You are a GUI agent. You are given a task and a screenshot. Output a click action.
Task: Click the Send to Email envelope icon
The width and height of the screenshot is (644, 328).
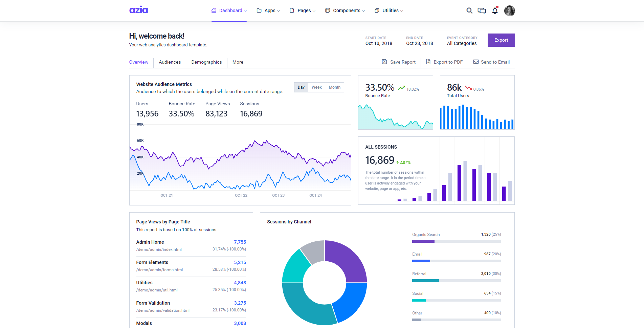tap(475, 62)
